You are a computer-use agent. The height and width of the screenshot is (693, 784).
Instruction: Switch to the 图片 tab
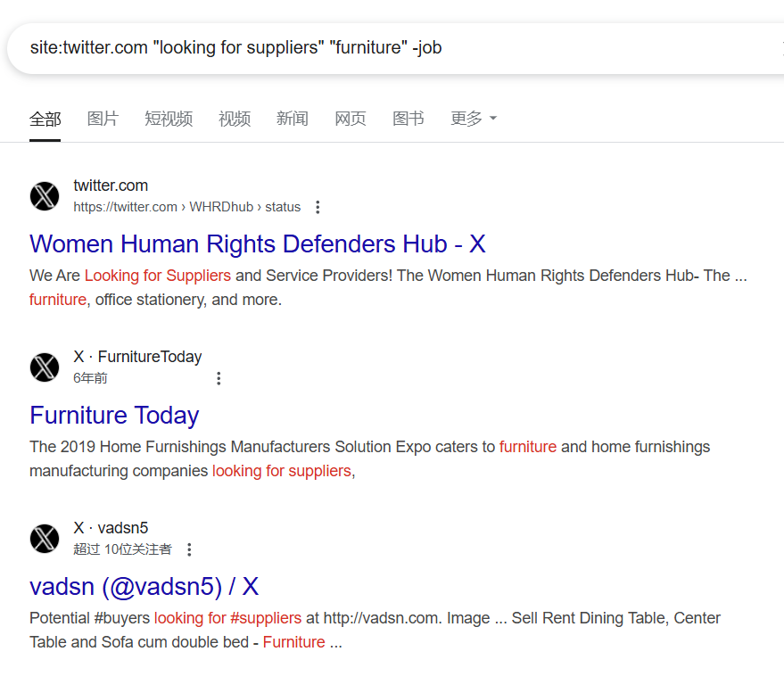[103, 119]
